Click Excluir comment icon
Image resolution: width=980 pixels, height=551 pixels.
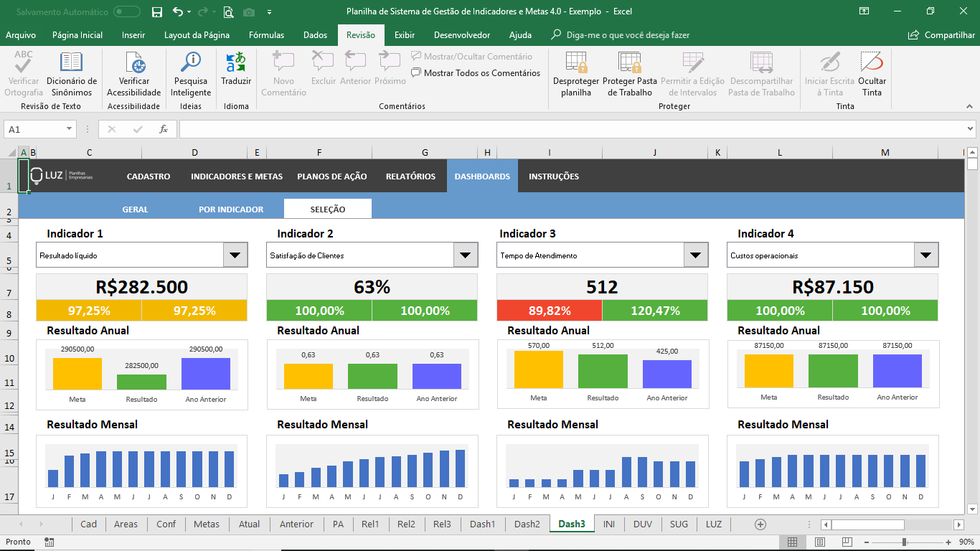click(x=323, y=62)
